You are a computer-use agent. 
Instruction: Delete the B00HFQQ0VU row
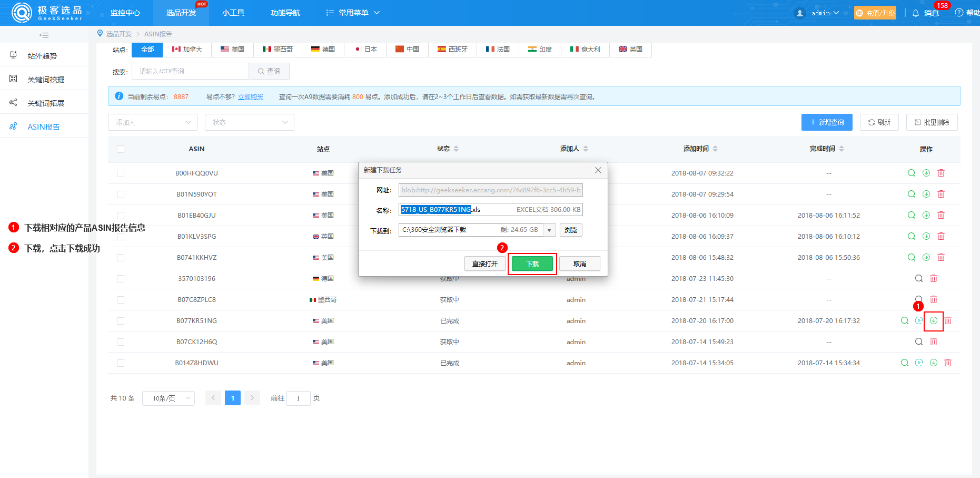[941, 173]
